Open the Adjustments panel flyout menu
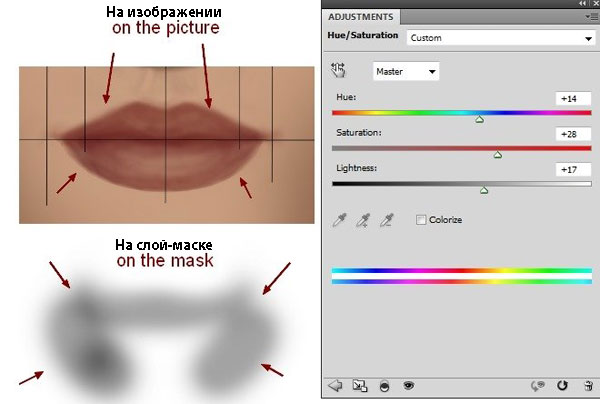 tap(590, 16)
